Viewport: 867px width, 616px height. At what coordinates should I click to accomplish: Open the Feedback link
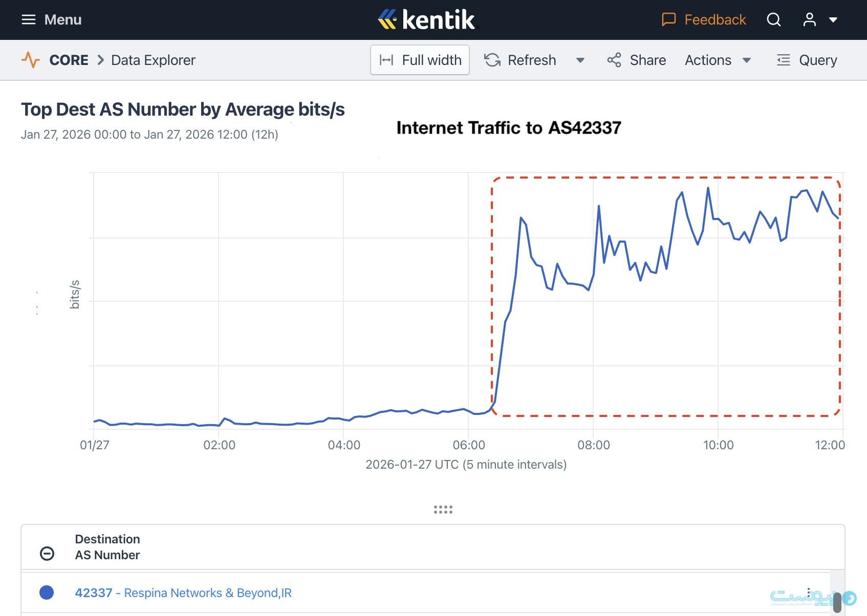coord(714,20)
